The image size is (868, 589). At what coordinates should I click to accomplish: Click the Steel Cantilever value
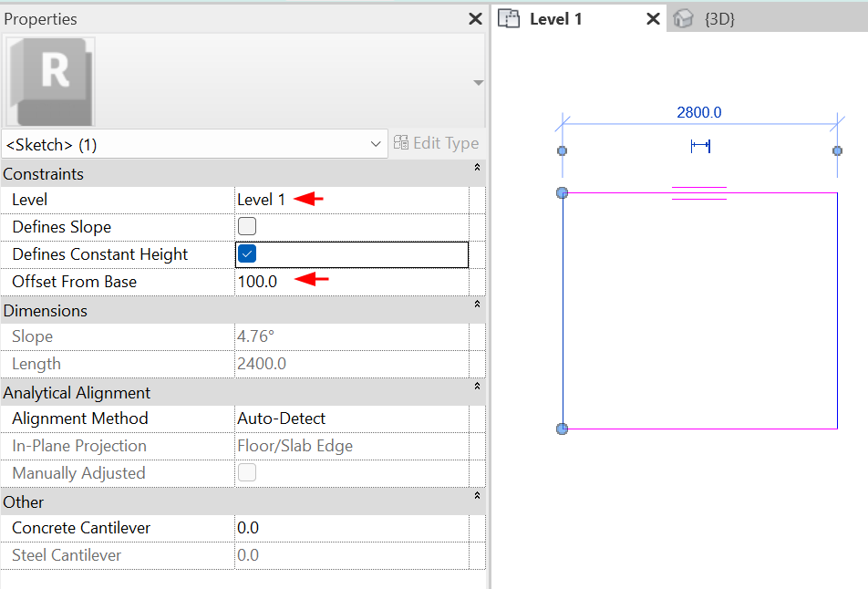pos(248,555)
